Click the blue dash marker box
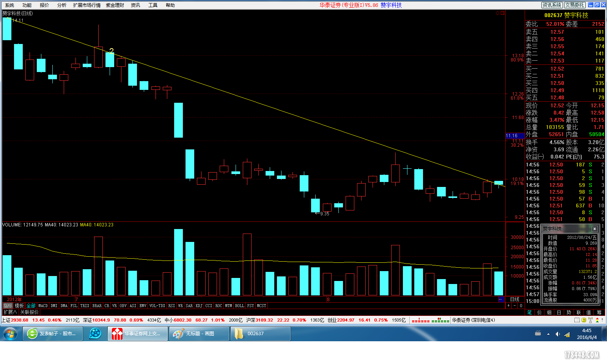Image resolution: width=607 pixels, height=364 pixels. 501,300
